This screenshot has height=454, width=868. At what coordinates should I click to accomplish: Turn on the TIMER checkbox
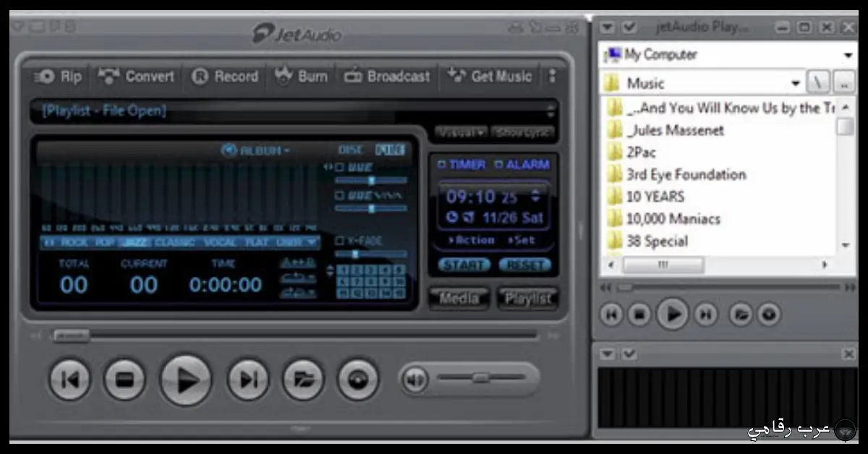(443, 165)
